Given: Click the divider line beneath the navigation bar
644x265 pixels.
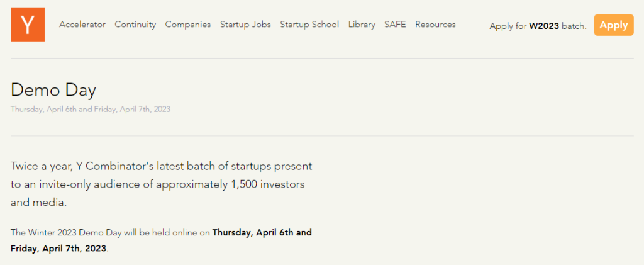Looking at the screenshot, I should (322, 59).
